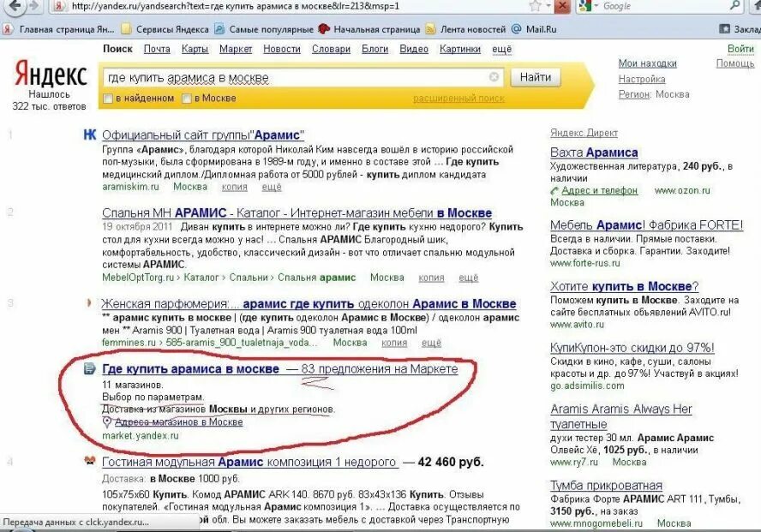Click the map pin icon near Адреса магазинов
This screenshot has height=532, width=761.
107,422
